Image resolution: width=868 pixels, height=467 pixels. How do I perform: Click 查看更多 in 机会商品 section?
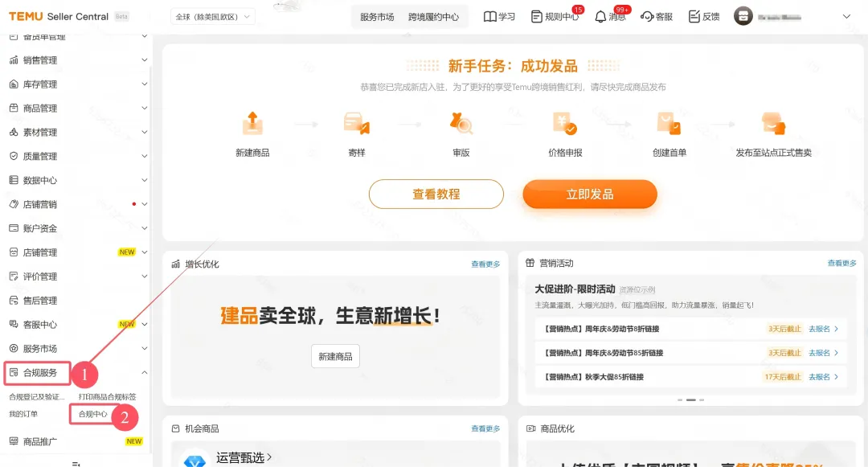pos(485,428)
